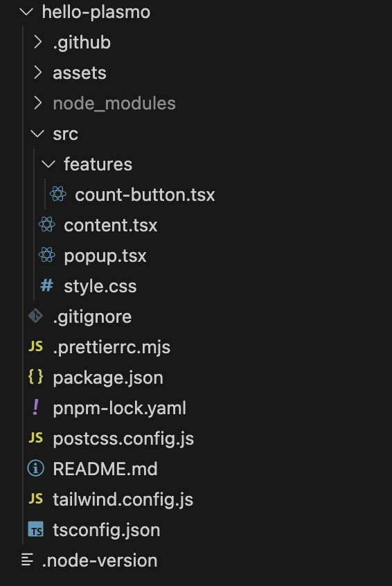Collapse the features folder
The height and width of the screenshot is (586, 392).
pos(48,164)
